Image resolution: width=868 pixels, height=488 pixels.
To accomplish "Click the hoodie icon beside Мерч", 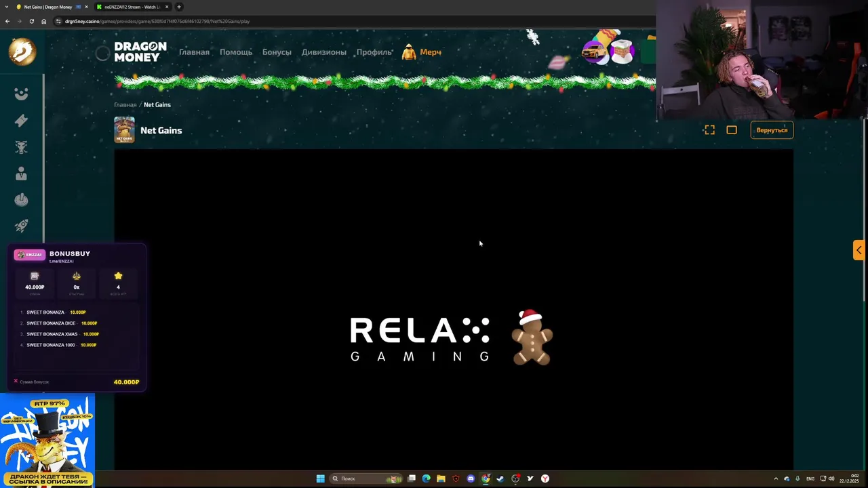I will (409, 52).
